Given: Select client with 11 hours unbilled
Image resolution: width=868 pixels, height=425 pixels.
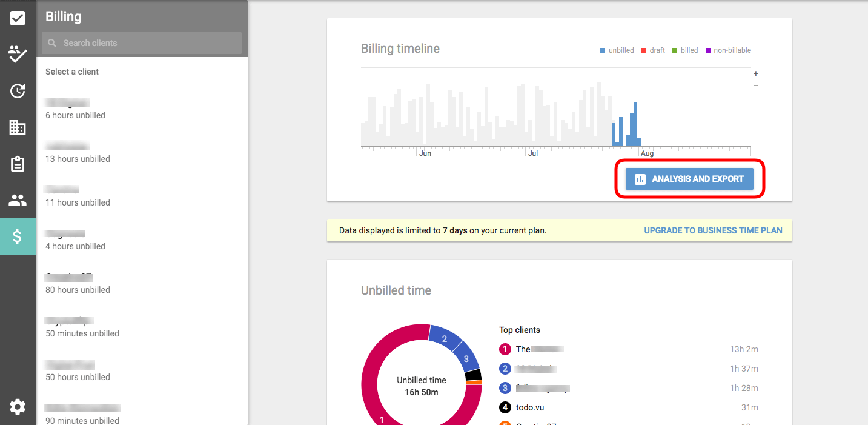Looking at the screenshot, I should [x=142, y=196].
